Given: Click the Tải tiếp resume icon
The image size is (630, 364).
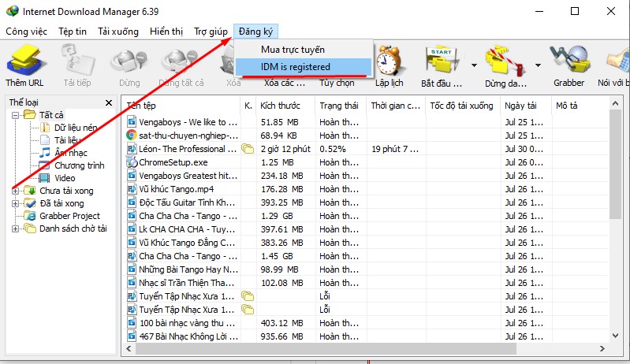Looking at the screenshot, I should click(x=77, y=60).
